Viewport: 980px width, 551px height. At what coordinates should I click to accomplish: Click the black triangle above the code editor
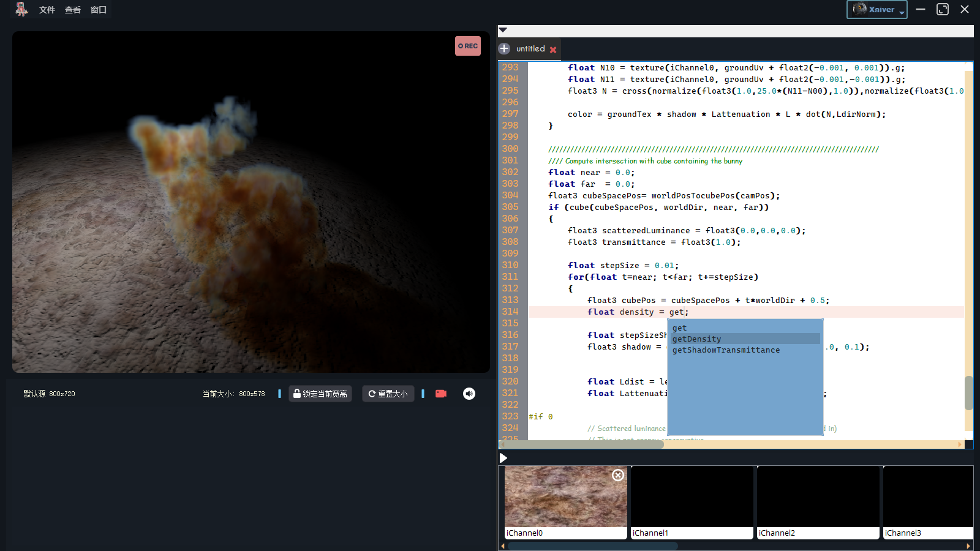click(x=503, y=30)
